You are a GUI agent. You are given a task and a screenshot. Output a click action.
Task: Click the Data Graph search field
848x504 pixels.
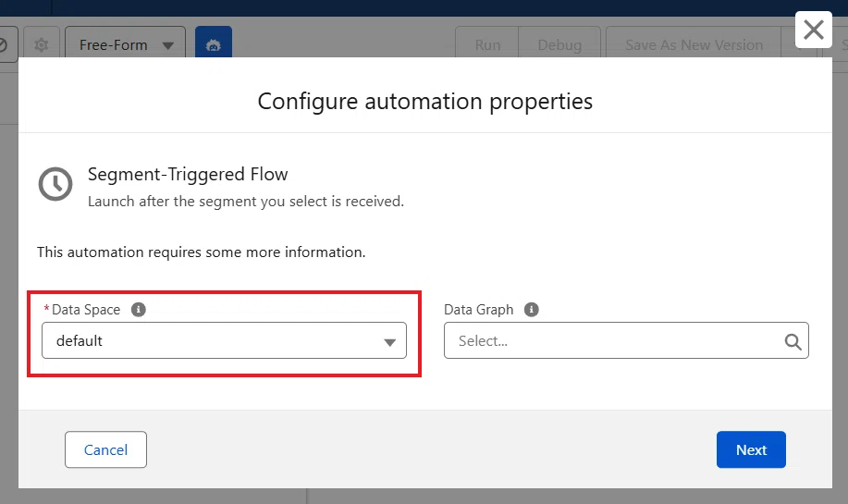626,340
